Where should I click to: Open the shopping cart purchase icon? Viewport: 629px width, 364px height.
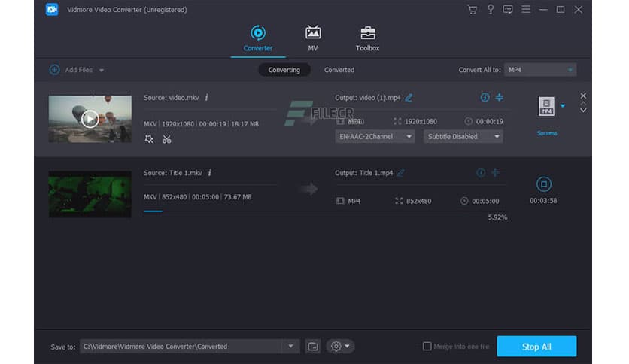[x=473, y=9]
